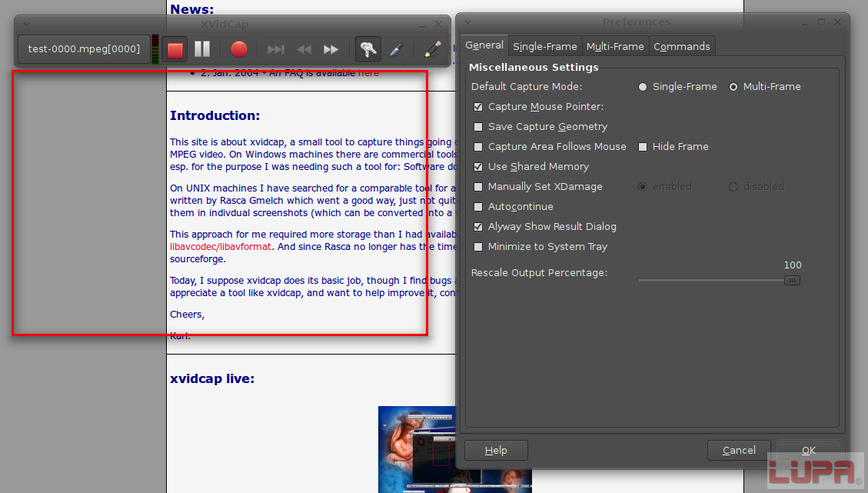This screenshot has height=493, width=868.
Task: Open the Preferences window menu arrow
Action: point(467,22)
